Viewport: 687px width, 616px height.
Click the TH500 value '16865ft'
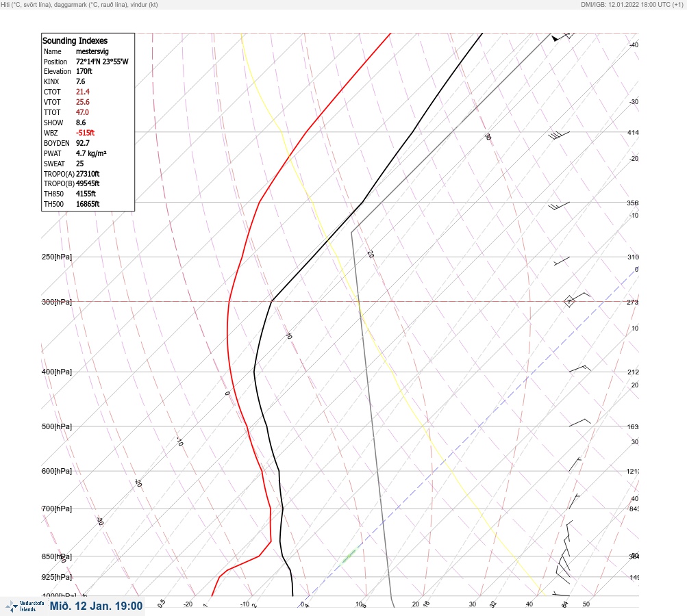pos(88,204)
